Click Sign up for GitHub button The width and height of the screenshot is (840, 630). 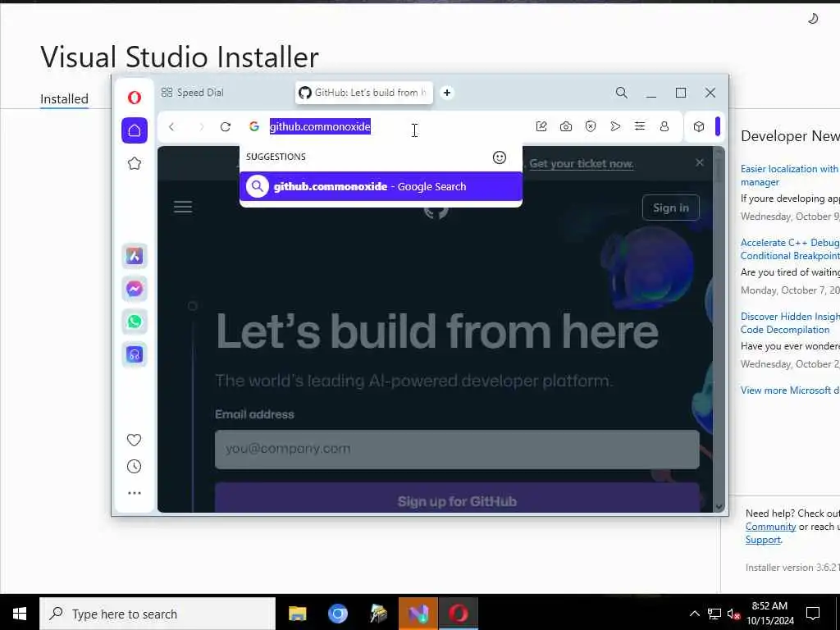[x=457, y=499]
